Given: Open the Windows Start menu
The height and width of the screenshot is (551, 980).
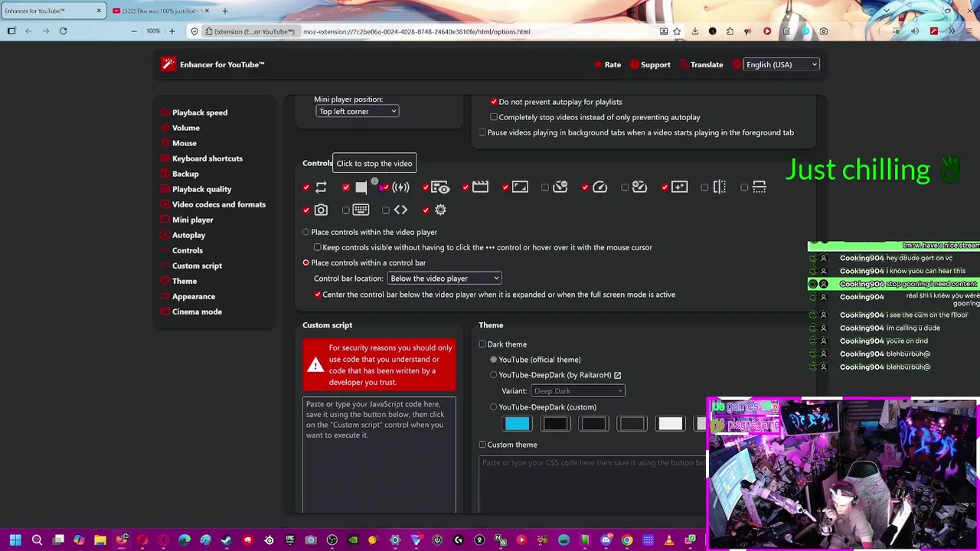Looking at the screenshot, I should (x=15, y=540).
